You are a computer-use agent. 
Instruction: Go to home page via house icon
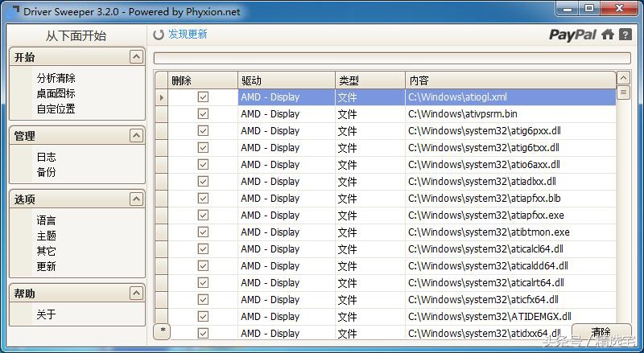(x=608, y=35)
